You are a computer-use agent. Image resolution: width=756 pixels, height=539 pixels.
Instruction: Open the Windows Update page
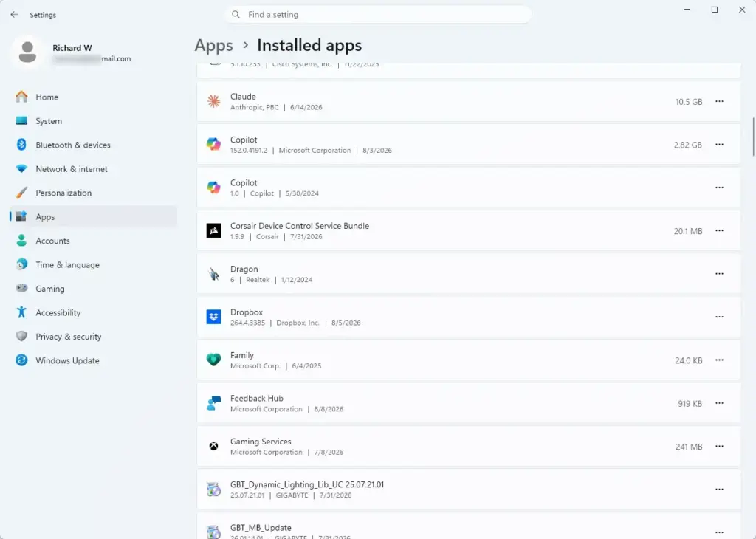click(93, 360)
